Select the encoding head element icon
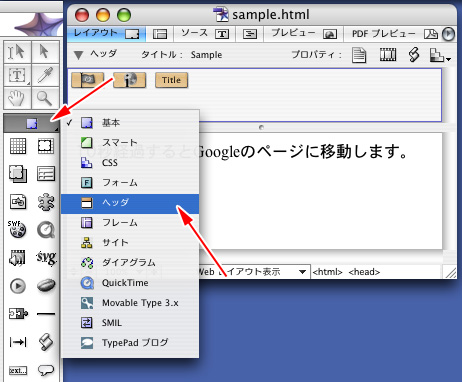 click(x=88, y=80)
